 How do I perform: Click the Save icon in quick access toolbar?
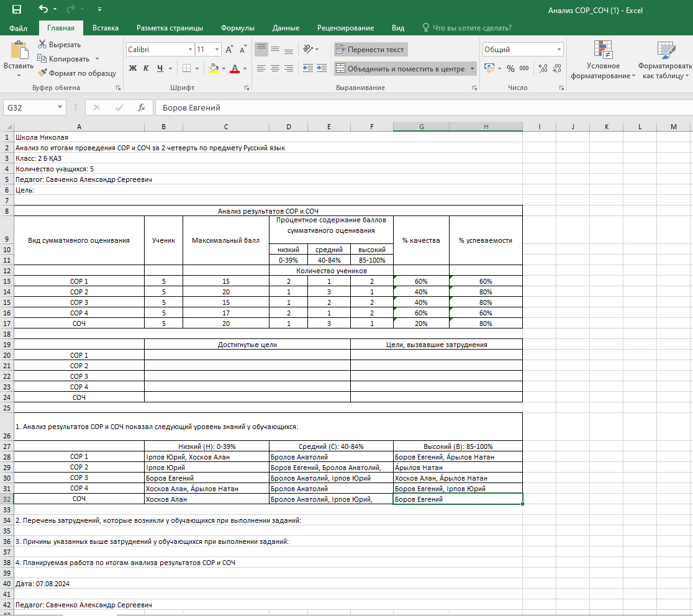point(16,9)
